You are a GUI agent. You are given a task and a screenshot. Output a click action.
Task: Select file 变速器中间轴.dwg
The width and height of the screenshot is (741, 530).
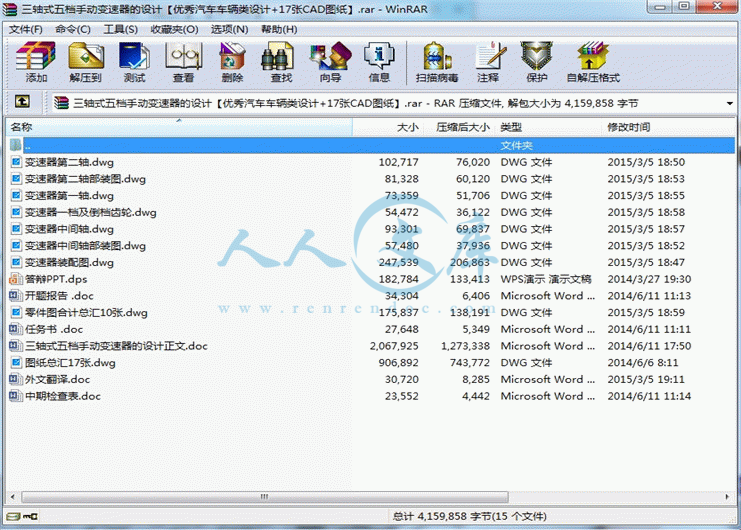[x=69, y=229]
